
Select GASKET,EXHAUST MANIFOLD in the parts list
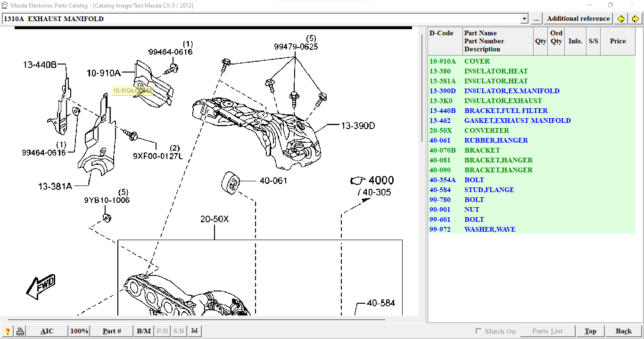point(517,121)
